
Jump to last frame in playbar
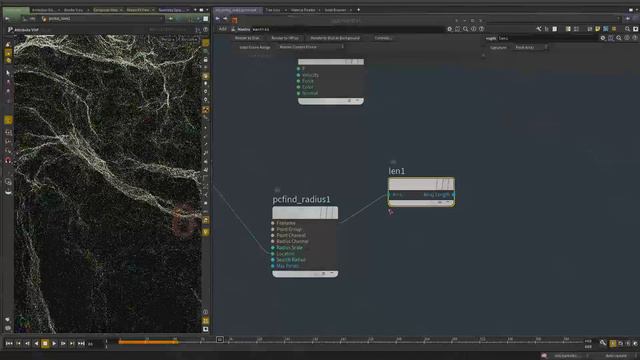pyautogui.click(x=81, y=344)
